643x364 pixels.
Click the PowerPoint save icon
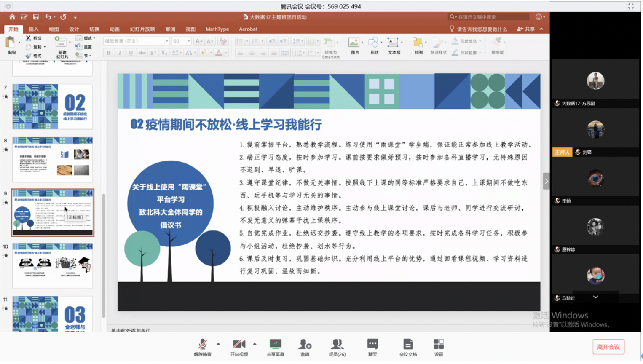pos(36,17)
